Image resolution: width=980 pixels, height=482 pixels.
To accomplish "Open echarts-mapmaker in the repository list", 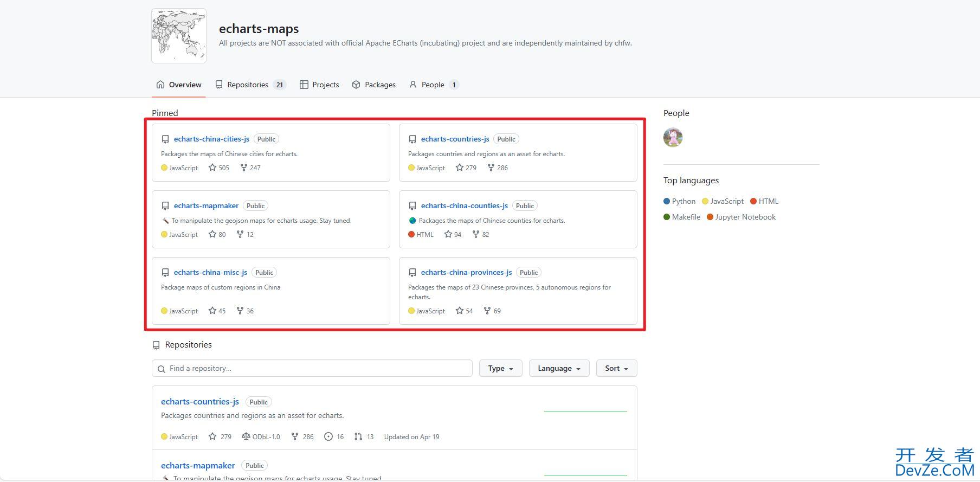I will click(198, 465).
